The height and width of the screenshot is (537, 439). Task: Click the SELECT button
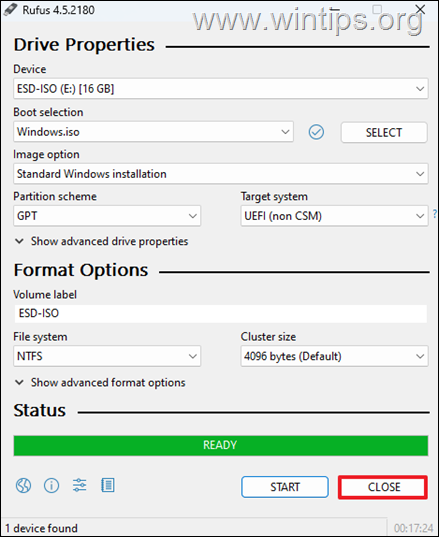click(384, 132)
